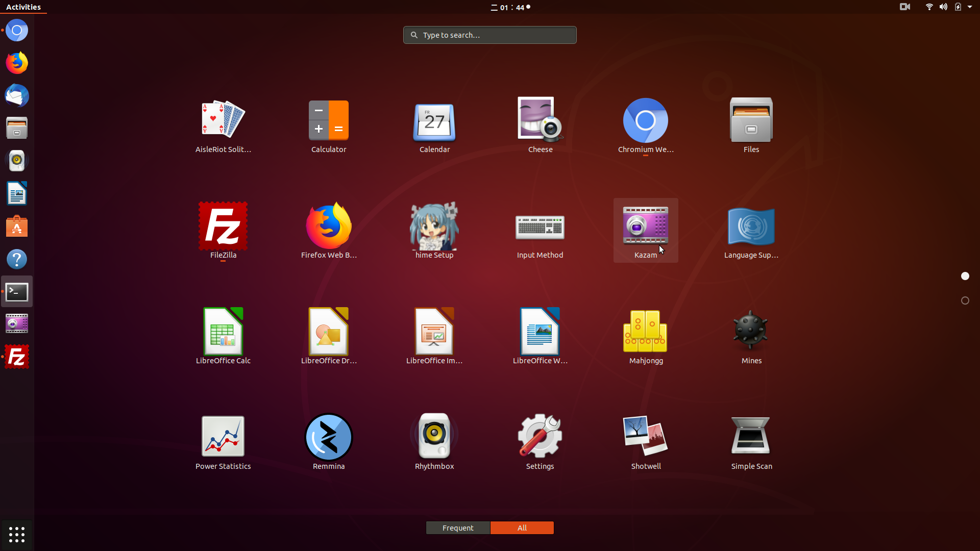The height and width of the screenshot is (551, 980).
Task: Click the Activities button
Action: [23, 7]
